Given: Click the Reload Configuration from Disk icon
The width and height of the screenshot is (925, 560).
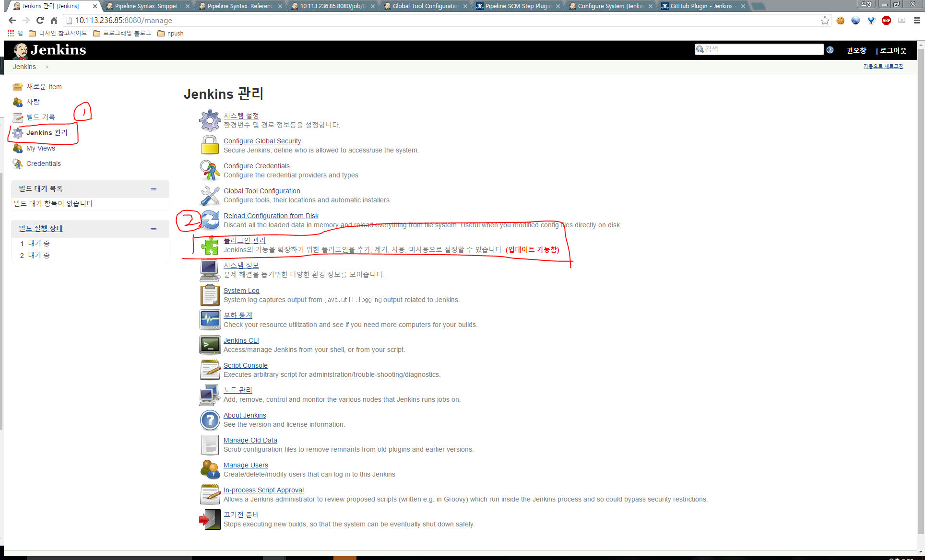Looking at the screenshot, I should tap(210, 221).
